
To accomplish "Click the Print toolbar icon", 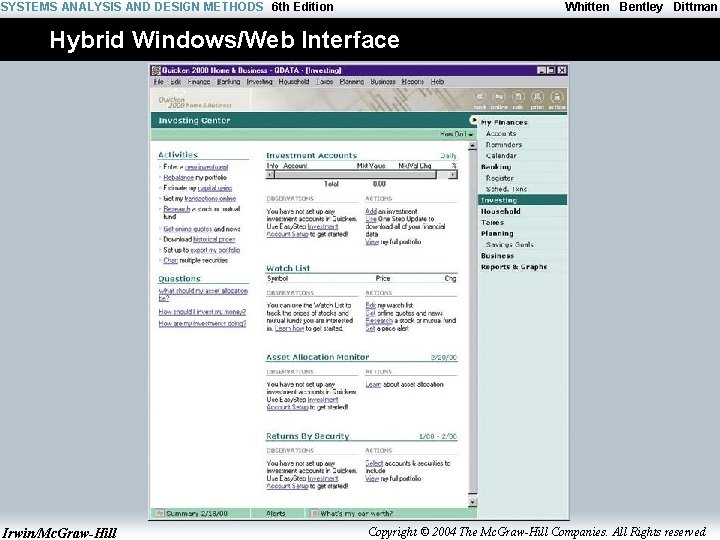I will (x=537, y=97).
